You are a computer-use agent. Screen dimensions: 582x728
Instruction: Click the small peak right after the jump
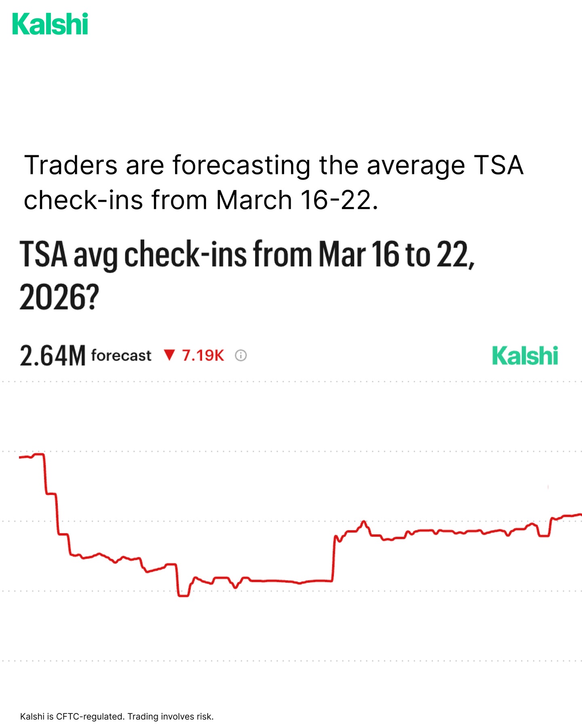tap(364, 522)
